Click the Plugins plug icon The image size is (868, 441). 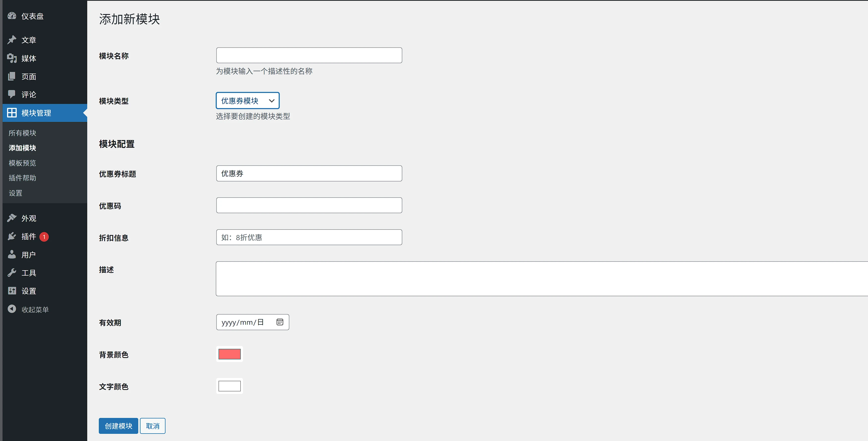12,236
